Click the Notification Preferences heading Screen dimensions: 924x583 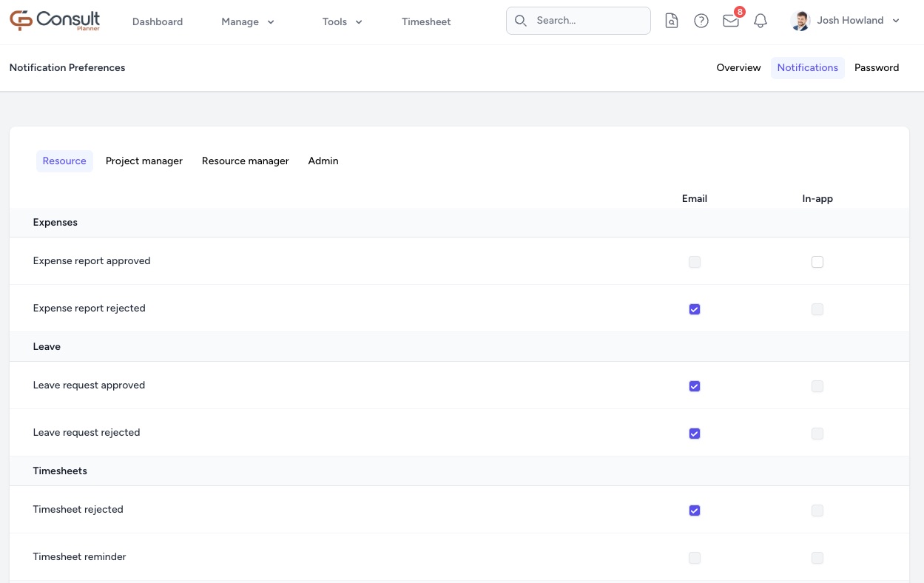point(67,67)
